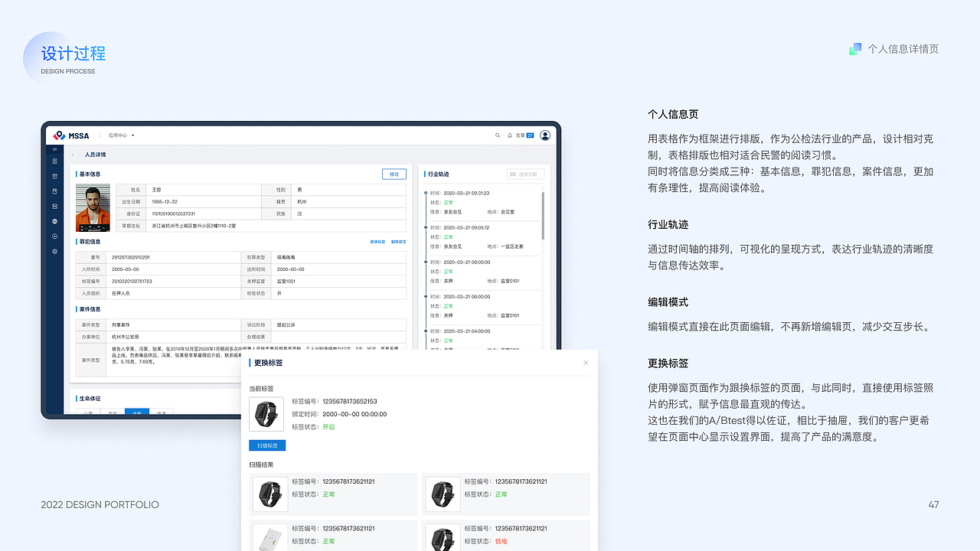Screen dimensions: 980x551
Task: Switch to the highlighted tab under 生命体征
Action: click(x=136, y=412)
